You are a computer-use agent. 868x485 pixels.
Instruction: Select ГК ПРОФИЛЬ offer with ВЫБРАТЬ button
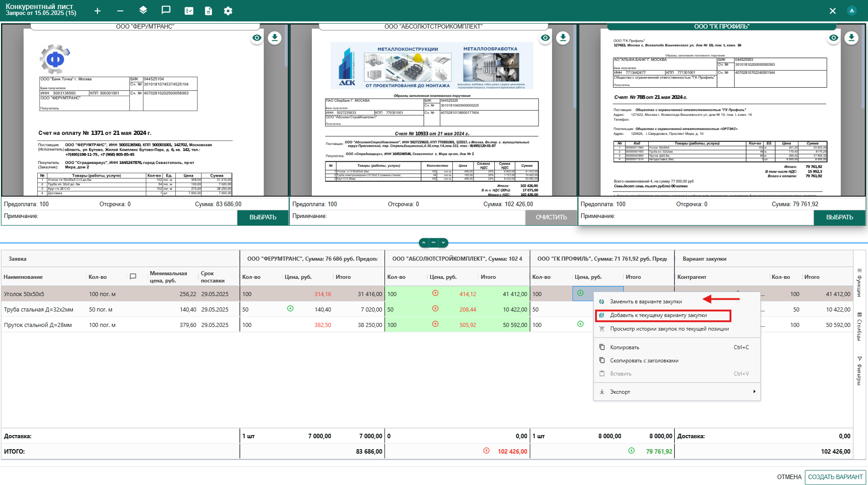point(839,218)
